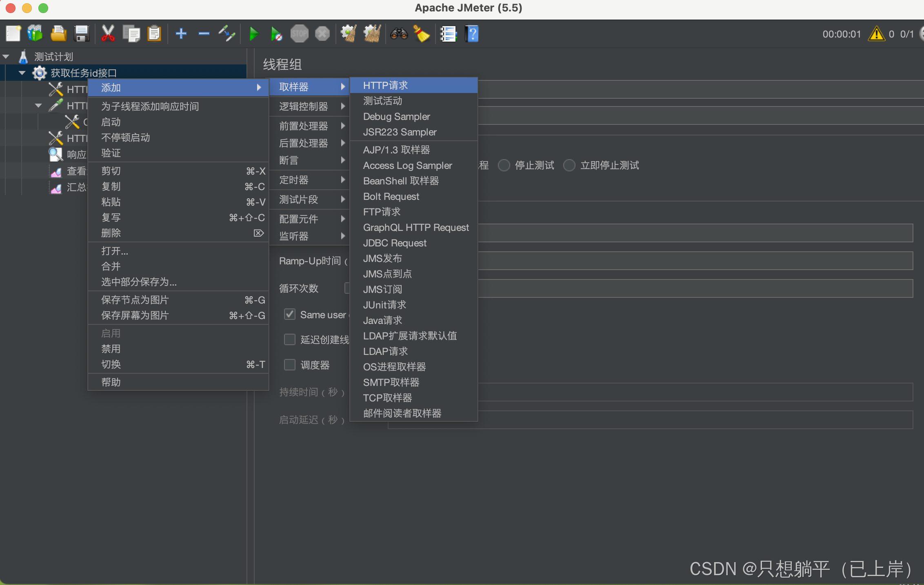The height and width of the screenshot is (585, 924).
Task: Click the binoculars Search icon
Action: tap(399, 34)
